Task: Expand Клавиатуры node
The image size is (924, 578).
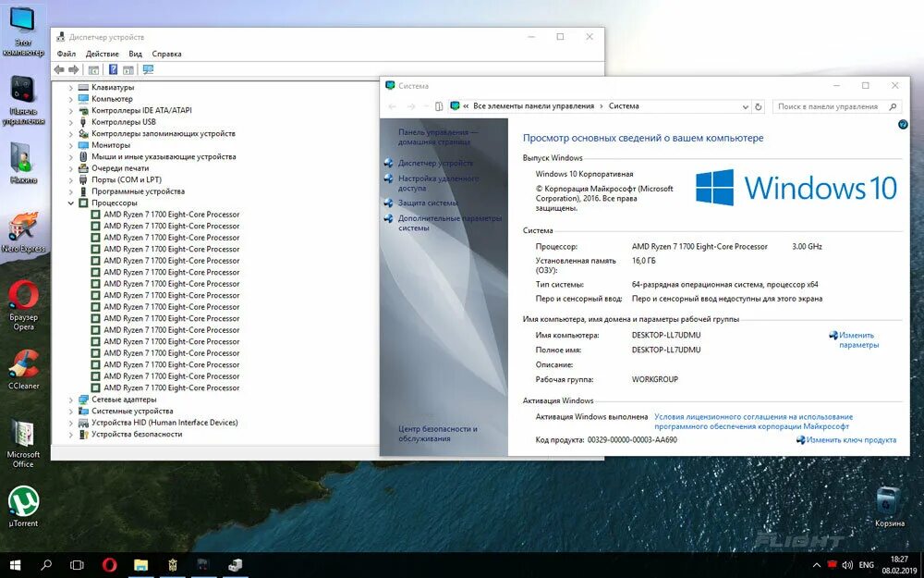Action: 71,87
